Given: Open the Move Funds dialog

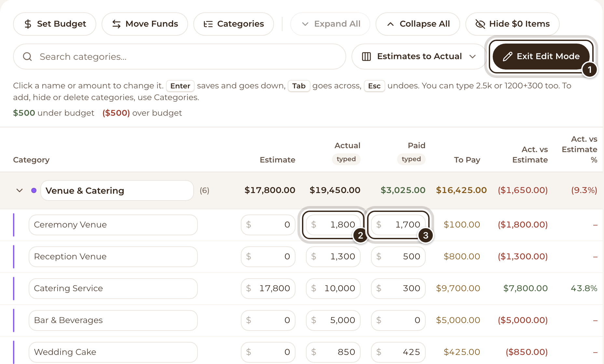Looking at the screenshot, I should click(x=145, y=24).
